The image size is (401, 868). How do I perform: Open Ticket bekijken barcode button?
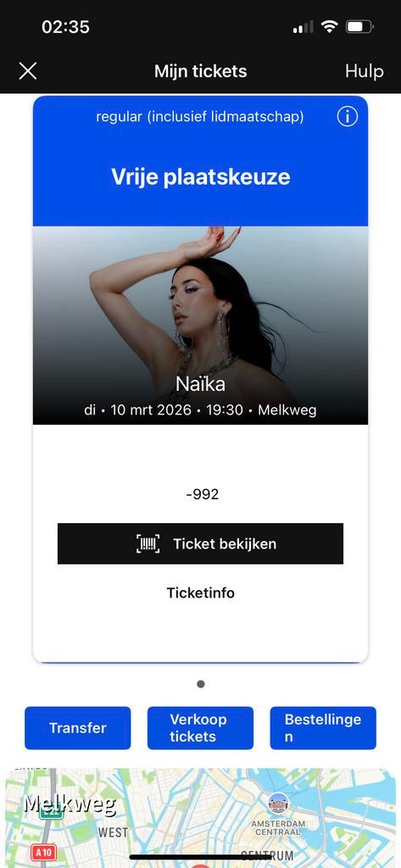pos(200,543)
